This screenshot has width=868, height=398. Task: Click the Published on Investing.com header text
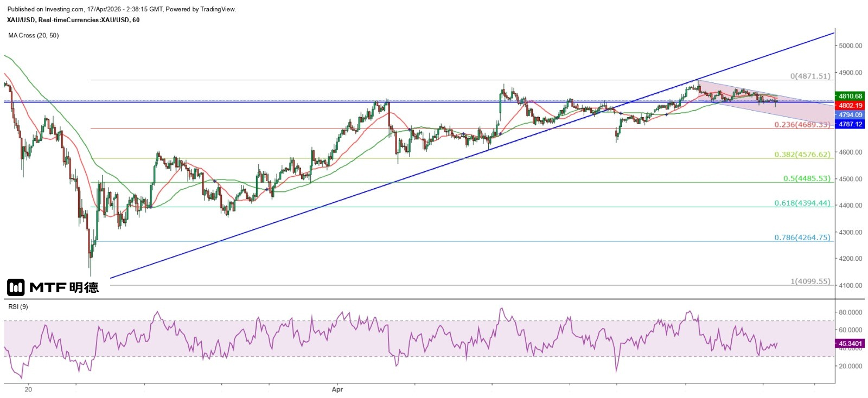coord(122,9)
